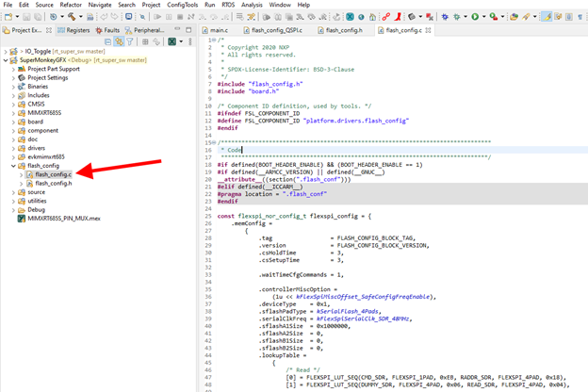Open dropdown arrow next to New icon

click(x=17, y=17)
